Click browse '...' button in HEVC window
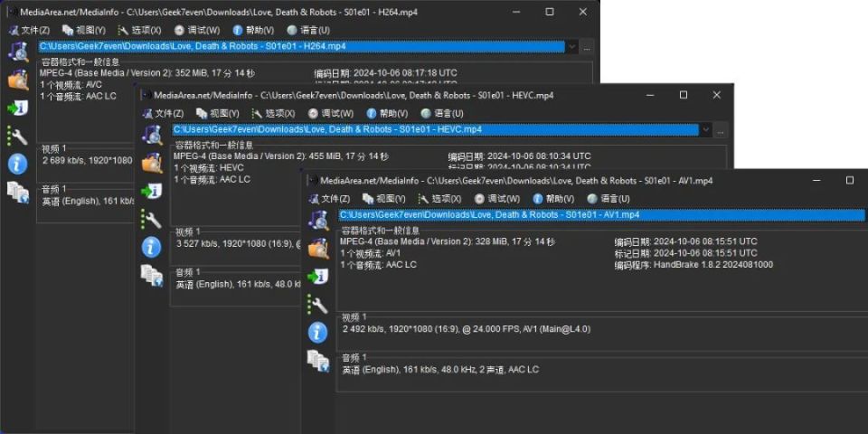The width and height of the screenshot is (868, 434). pos(721,131)
